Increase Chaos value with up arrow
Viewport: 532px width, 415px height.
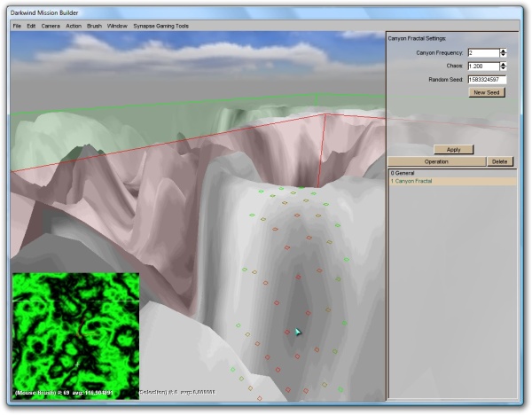pyautogui.click(x=504, y=64)
